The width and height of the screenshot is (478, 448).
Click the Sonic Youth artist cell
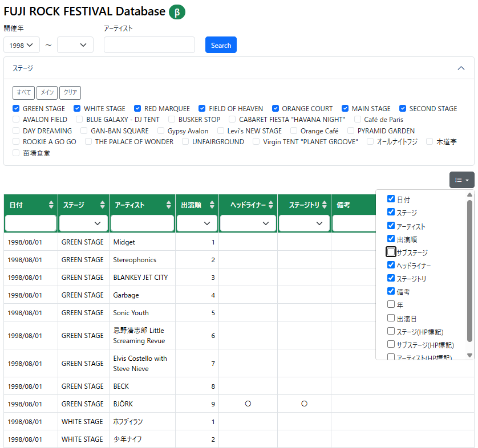142,313
